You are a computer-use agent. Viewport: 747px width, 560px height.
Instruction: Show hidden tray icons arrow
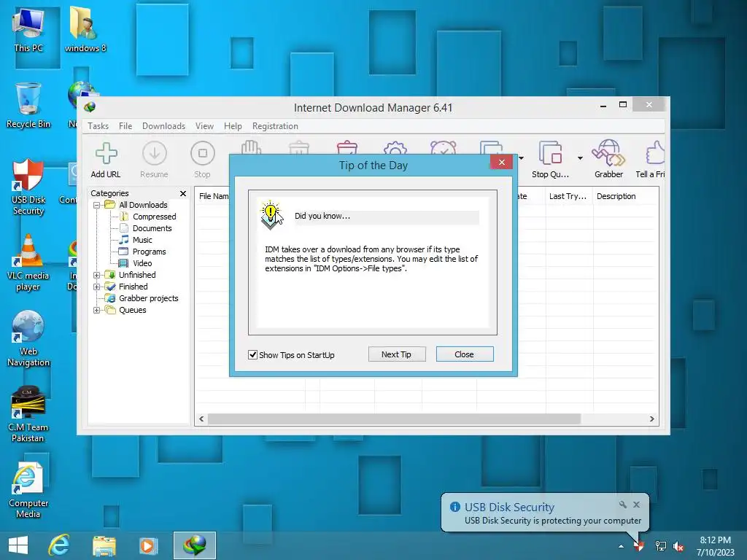[621, 547]
